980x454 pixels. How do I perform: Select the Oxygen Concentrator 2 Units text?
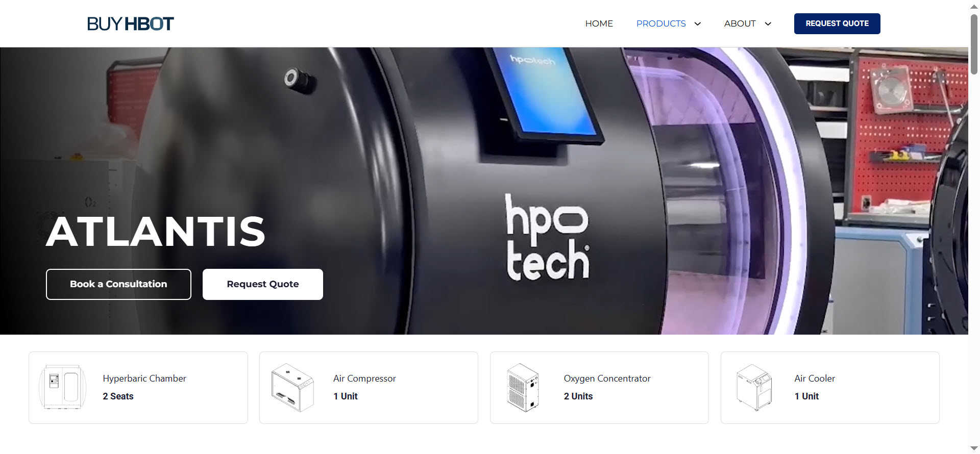pos(607,387)
